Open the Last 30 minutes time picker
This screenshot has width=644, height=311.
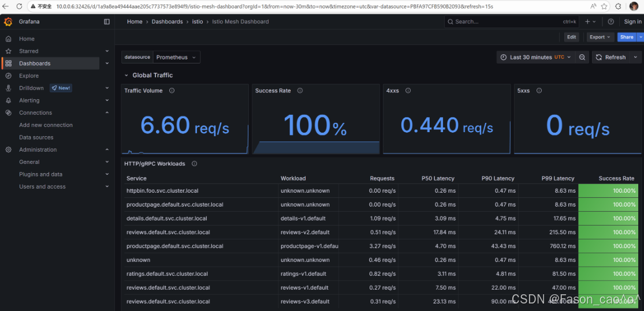click(536, 58)
